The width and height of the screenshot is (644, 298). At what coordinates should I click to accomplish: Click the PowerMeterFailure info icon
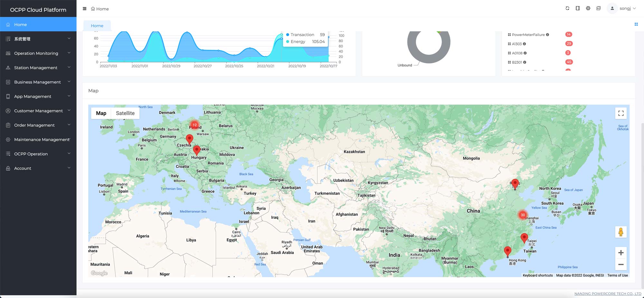[547, 35]
